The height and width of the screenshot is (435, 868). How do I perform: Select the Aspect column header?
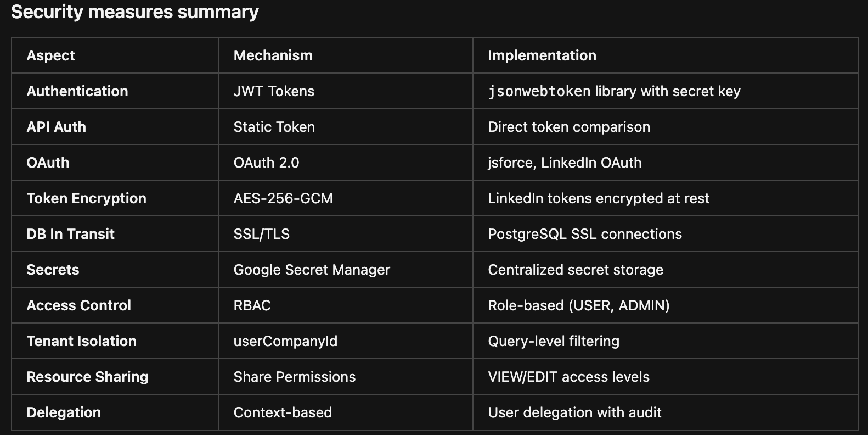[x=50, y=55]
